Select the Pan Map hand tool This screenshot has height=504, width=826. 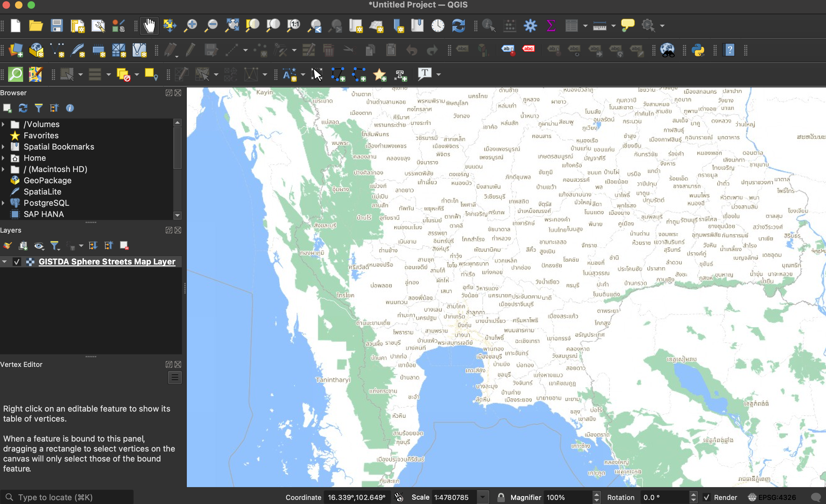(150, 26)
